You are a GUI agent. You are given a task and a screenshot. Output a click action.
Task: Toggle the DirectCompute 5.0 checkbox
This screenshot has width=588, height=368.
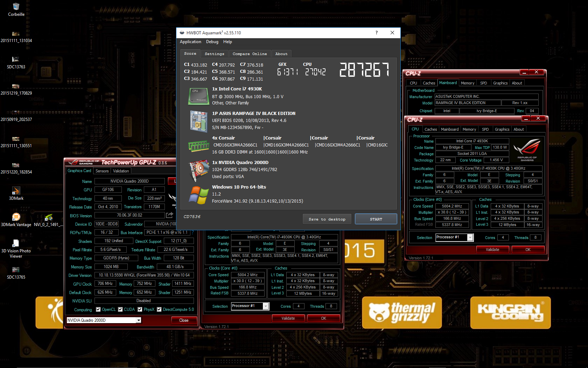(x=159, y=309)
